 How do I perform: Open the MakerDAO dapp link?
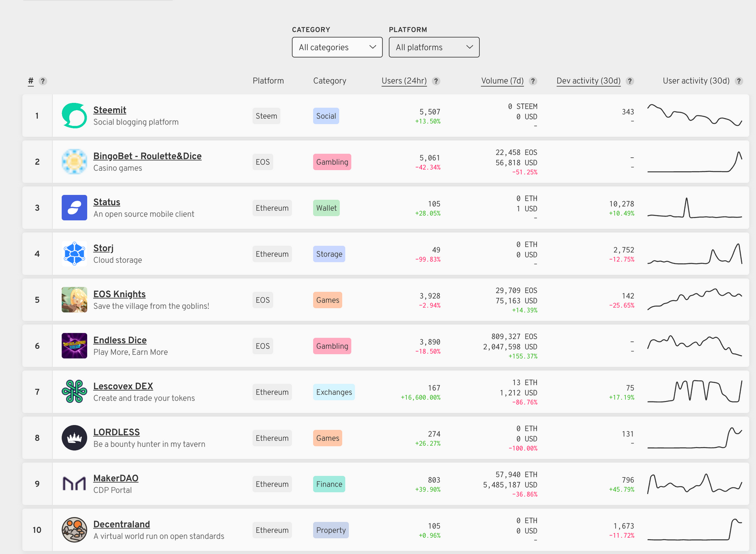pos(116,478)
